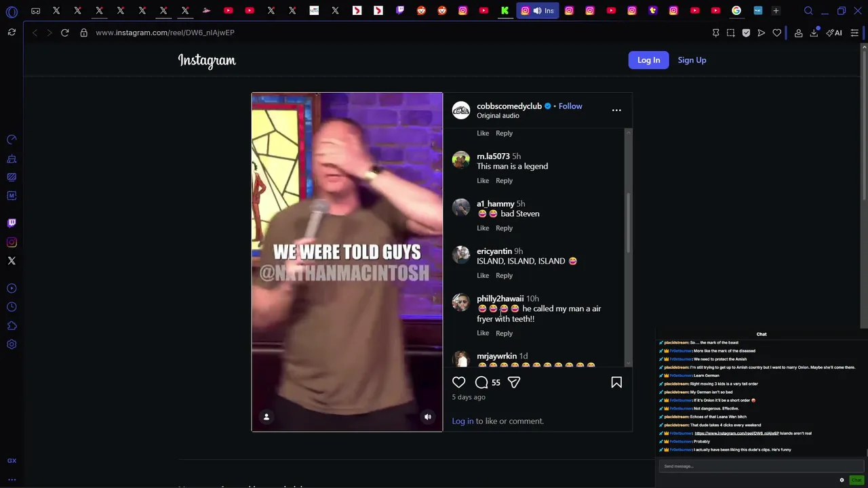The image size is (868, 488).
Task: Open the X sidebar panel
Action: point(12,261)
